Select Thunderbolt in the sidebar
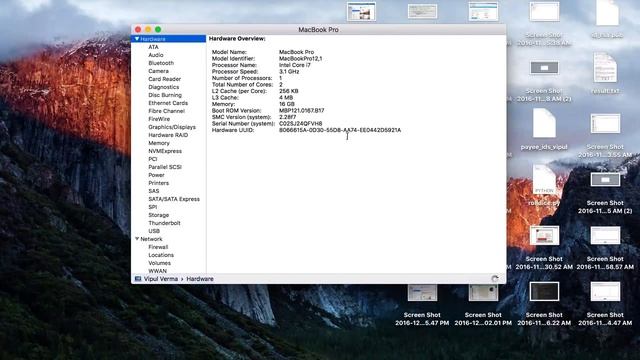 (164, 223)
